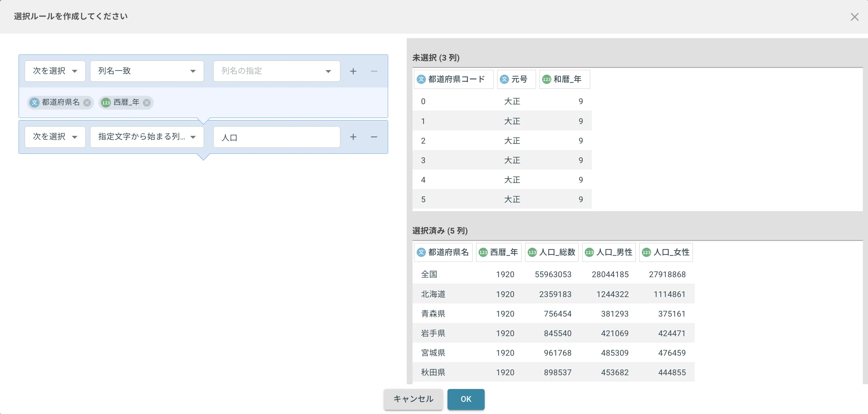Click type icon of 人口_男性 column
This screenshot has width=868, height=414.
tap(589, 252)
